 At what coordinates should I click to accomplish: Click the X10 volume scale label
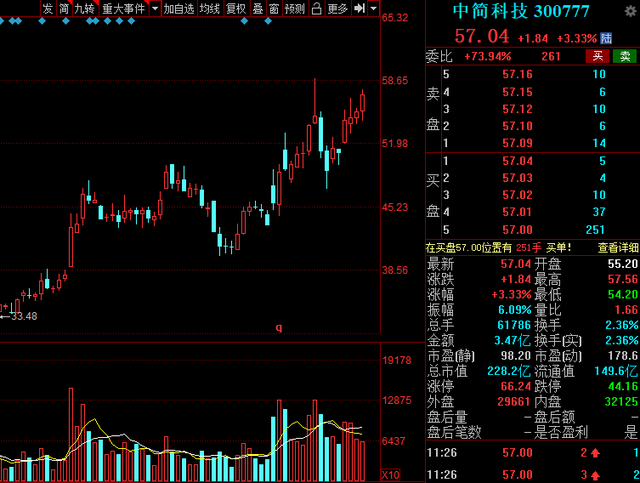391,475
